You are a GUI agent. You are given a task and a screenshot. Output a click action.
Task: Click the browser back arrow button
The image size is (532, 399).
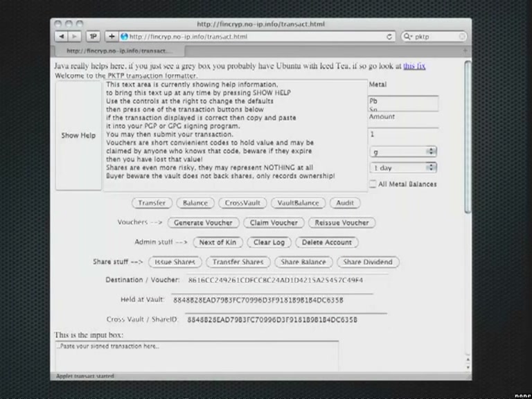point(62,36)
